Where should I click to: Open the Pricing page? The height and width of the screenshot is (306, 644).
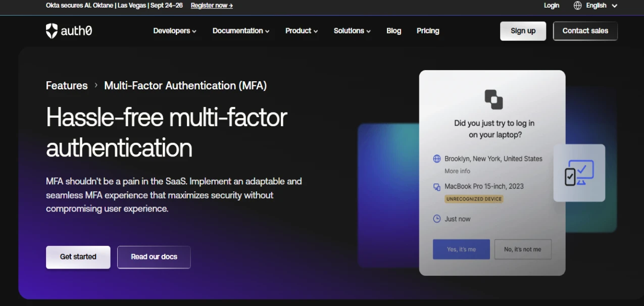[428, 31]
